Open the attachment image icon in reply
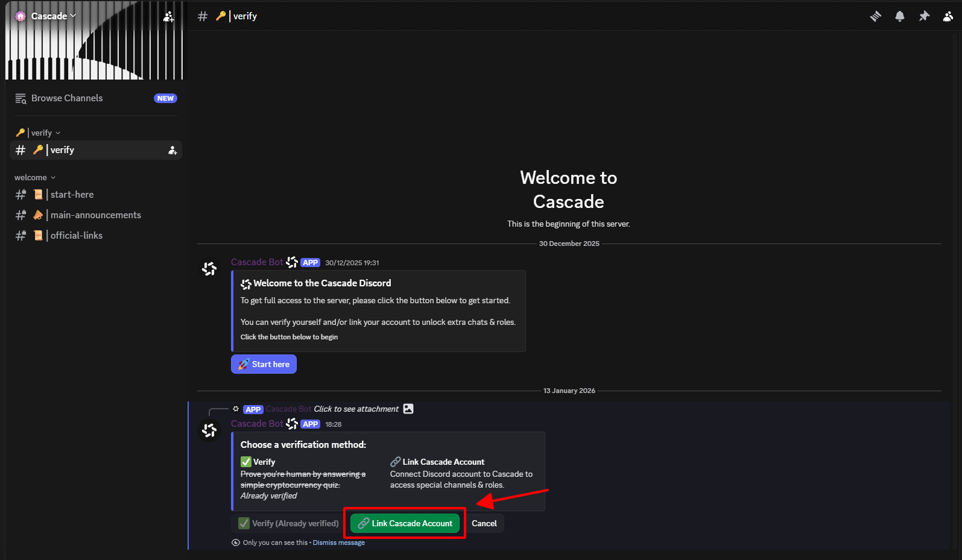This screenshot has width=962, height=560. (408, 409)
